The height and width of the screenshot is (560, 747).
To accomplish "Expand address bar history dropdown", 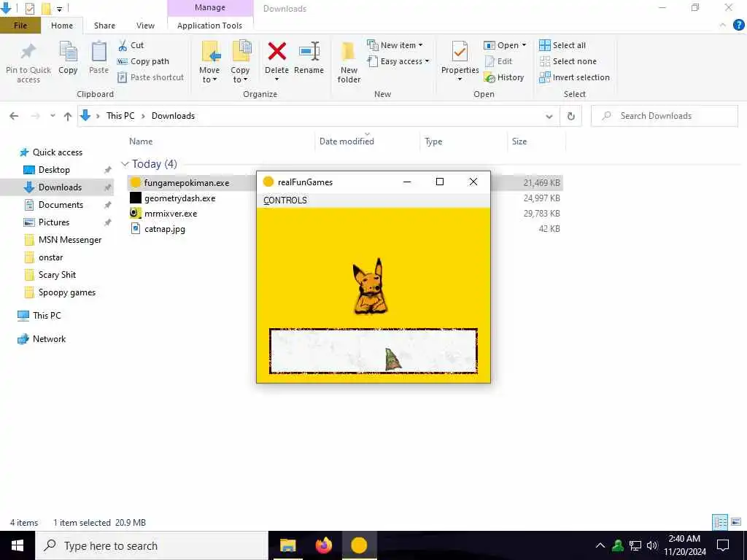I will [x=549, y=116].
